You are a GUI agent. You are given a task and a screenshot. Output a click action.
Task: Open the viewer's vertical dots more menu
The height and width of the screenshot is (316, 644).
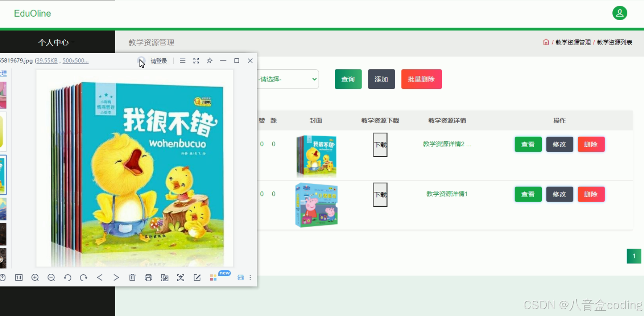point(250,277)
